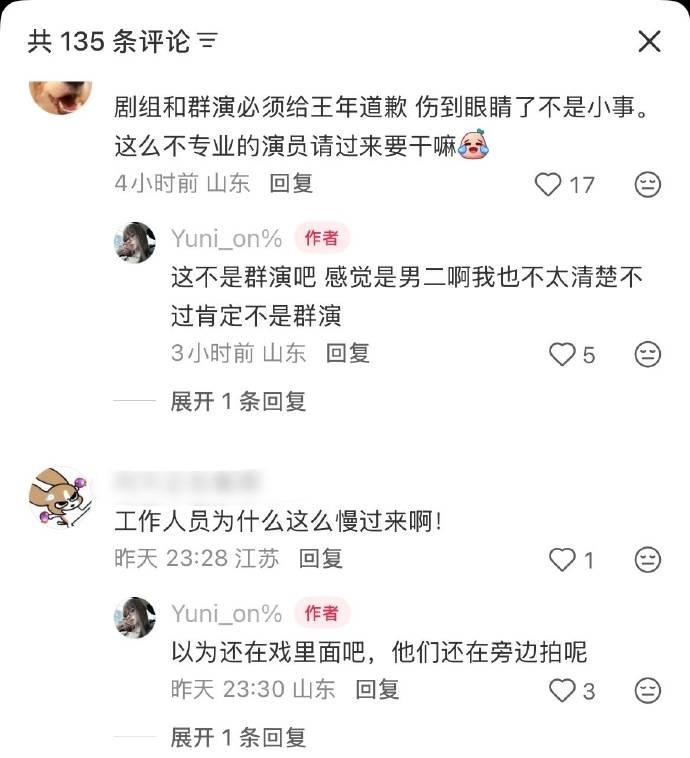Expand 1 reply under first thread

tap(238, 401)
